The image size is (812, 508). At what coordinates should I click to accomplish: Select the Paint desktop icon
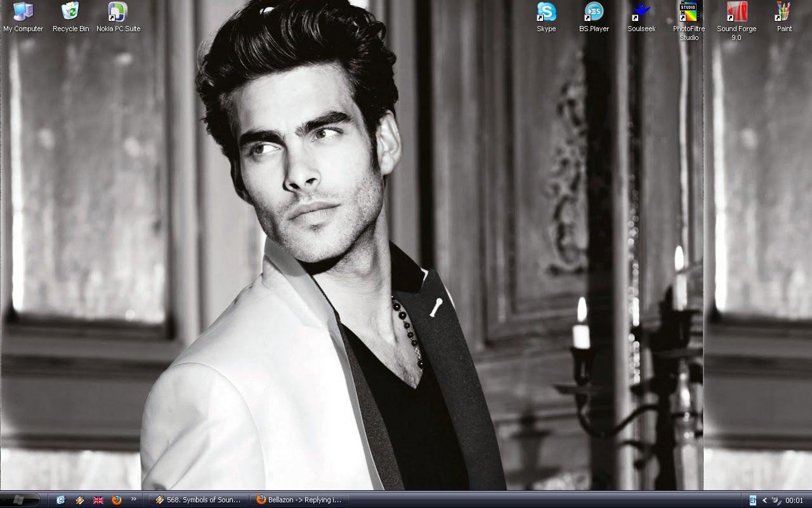click(x=784, y=13)
